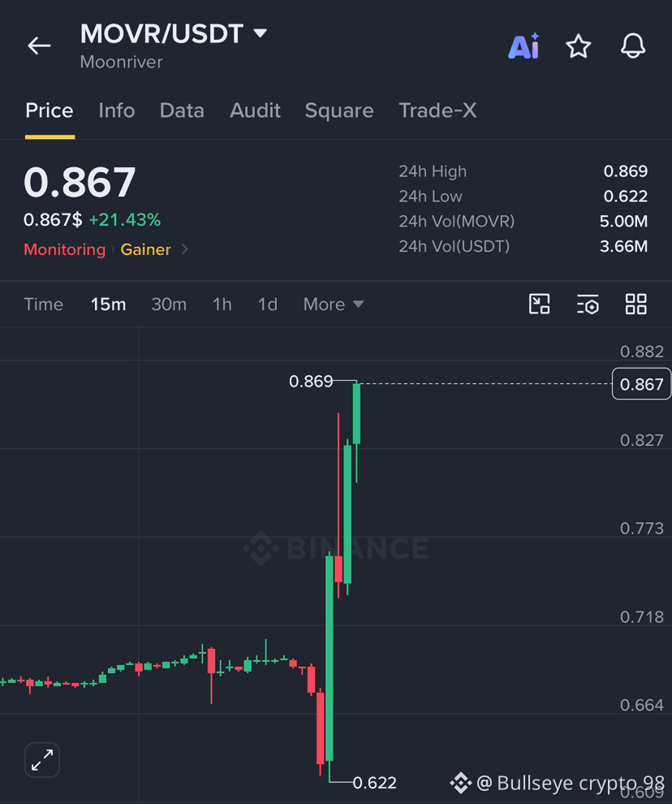
Task: Select the 30m chart interval
Action: (169, 304)
